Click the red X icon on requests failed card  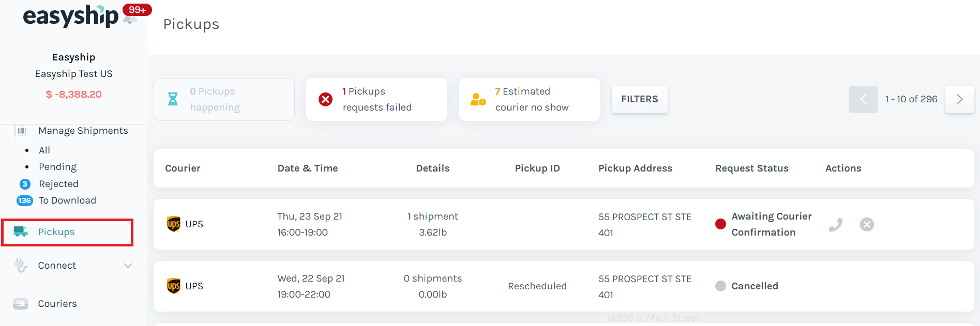(325, 99)
